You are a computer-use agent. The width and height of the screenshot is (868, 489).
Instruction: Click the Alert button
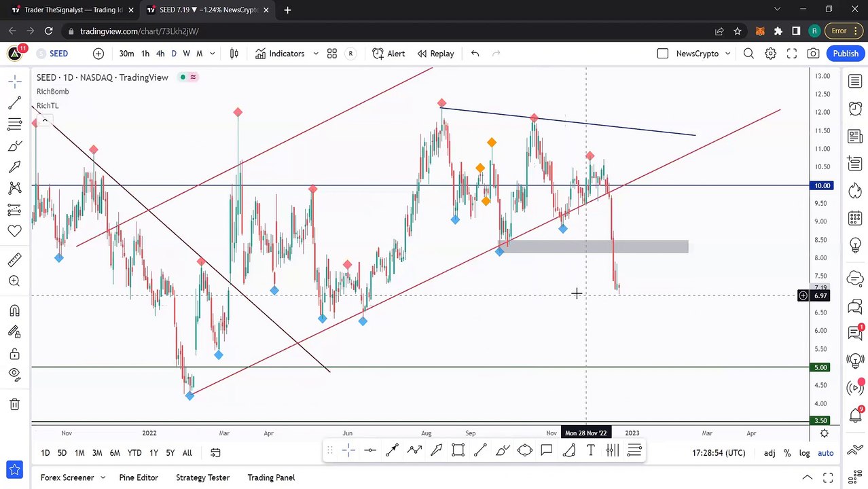388,54
